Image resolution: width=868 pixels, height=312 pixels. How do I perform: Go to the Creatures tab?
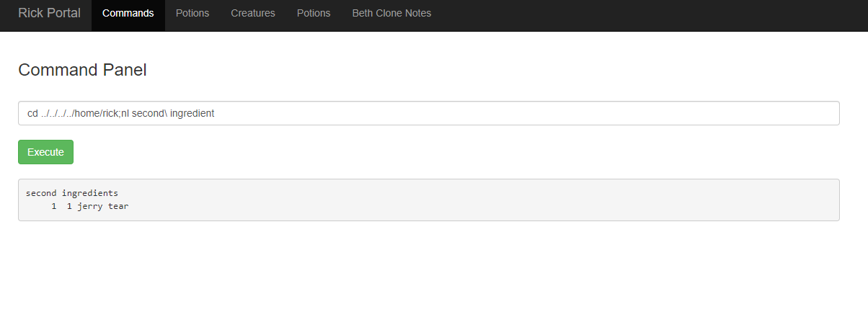pyautogui.click(x=253, y=13)
